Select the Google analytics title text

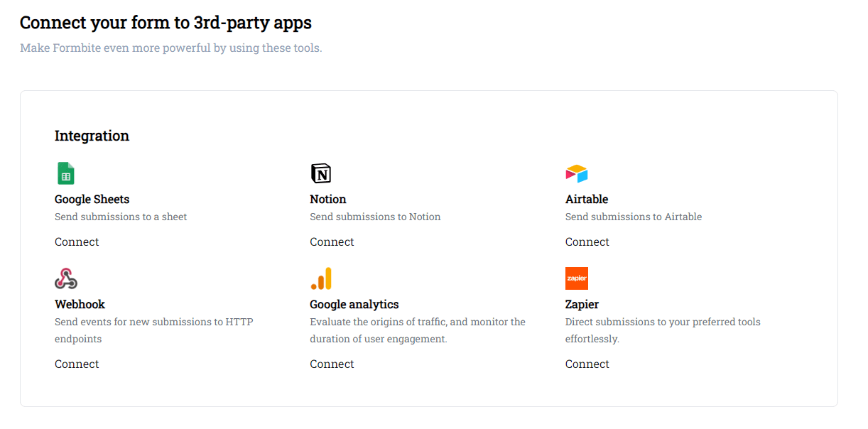pos(354,305)
